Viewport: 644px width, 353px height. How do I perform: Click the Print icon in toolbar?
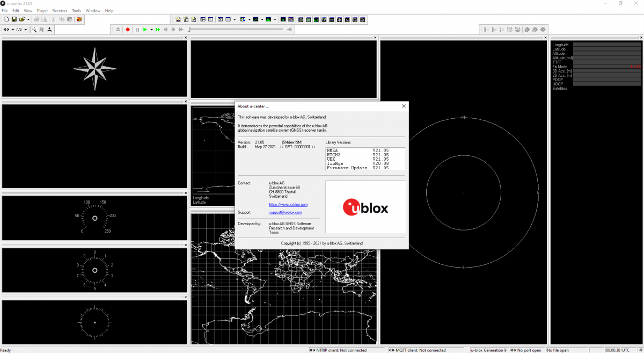click(36, 19)
